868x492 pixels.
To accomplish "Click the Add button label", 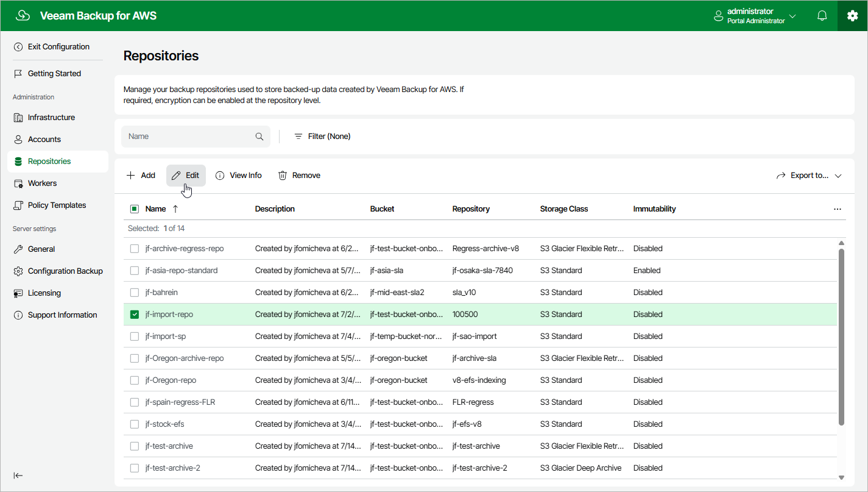I will click(x=148, y=176).
